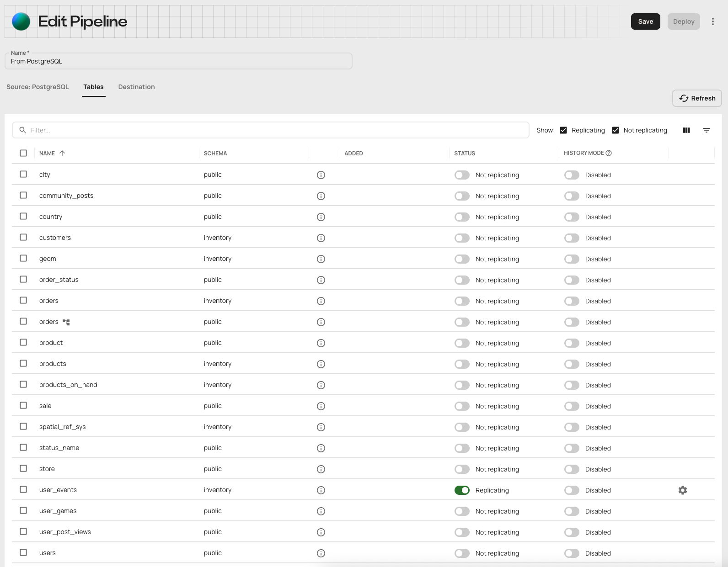728x567 pixels.
Task: Enable history mode for user_events
Action: [x=572, y=490]
